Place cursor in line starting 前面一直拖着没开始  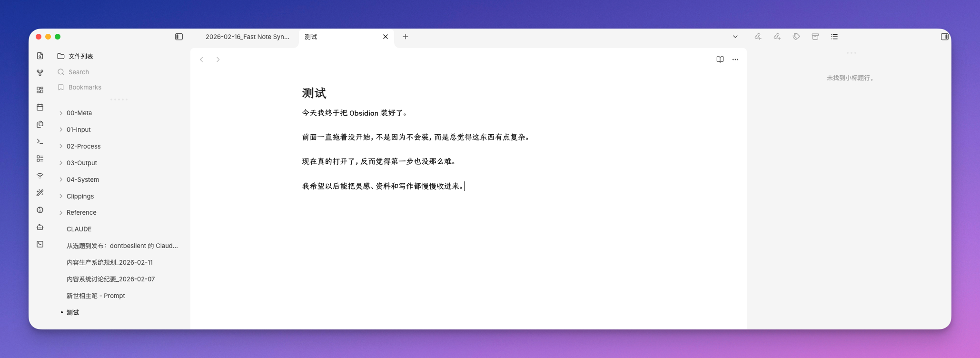click(x=416, y=137)
